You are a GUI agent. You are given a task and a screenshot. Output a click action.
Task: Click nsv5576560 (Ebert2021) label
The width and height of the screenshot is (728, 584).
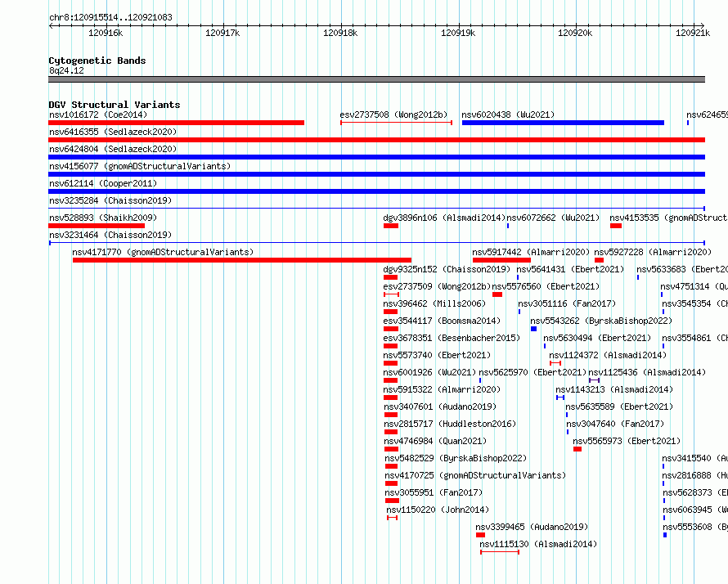click(x=546, y=286)
